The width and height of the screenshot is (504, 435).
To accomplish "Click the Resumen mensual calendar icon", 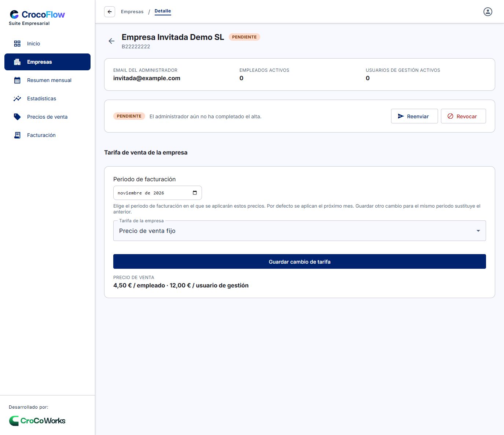I will (17, 80).
